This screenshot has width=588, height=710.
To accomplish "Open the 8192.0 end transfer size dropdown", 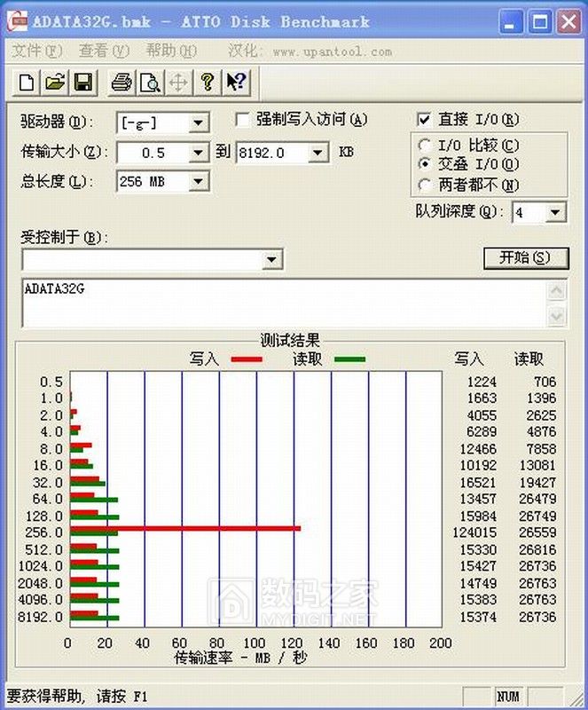I will coord(318,153).
